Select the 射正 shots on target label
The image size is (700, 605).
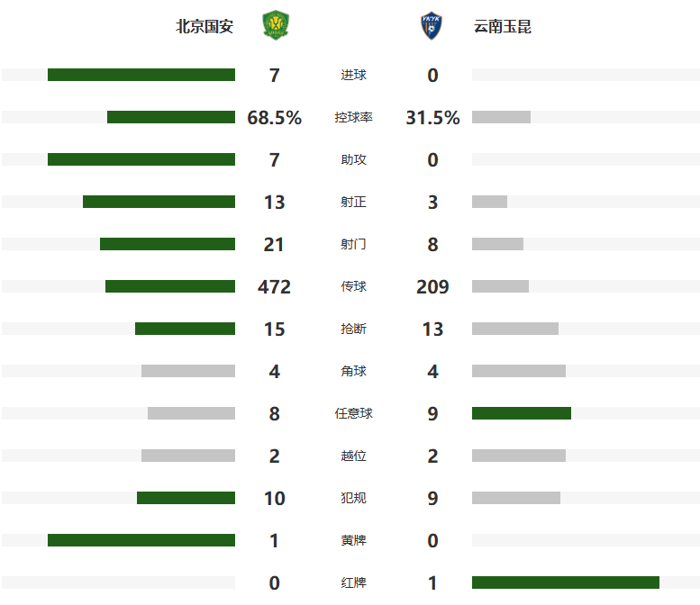coord(353,202)
